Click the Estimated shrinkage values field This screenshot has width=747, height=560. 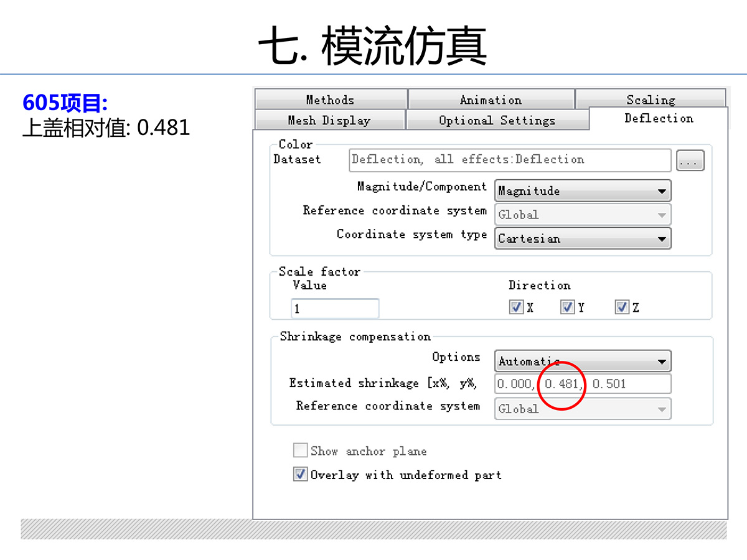(x=583, y=384)
